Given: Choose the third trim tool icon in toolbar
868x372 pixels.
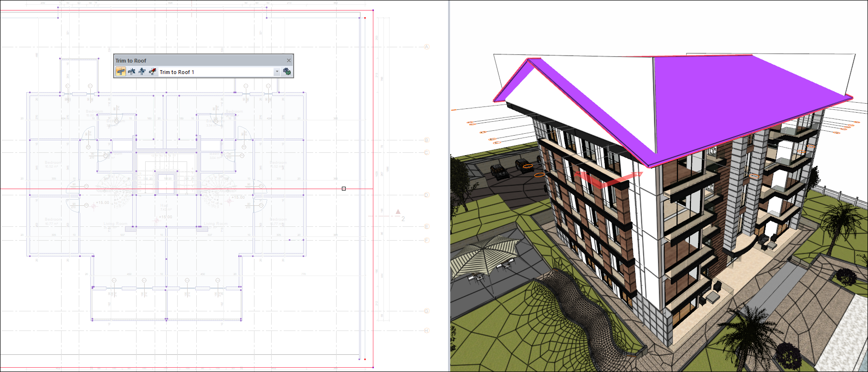Looking at the screenshot, I should point(142,72).
